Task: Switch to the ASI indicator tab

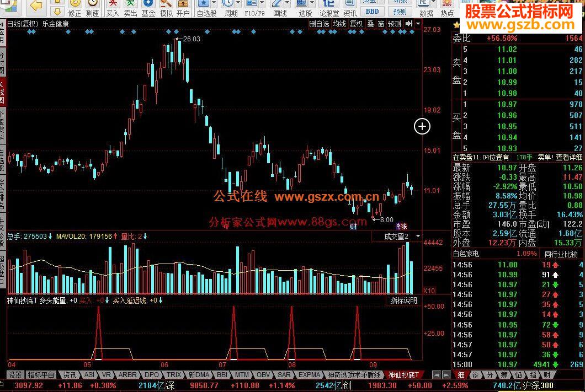Action: click(x=89, y=374)
